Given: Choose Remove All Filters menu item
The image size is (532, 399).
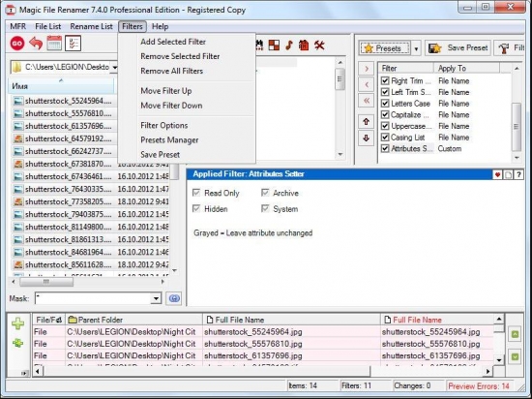Looking at the screenshot, I should (x=171, y=71).
